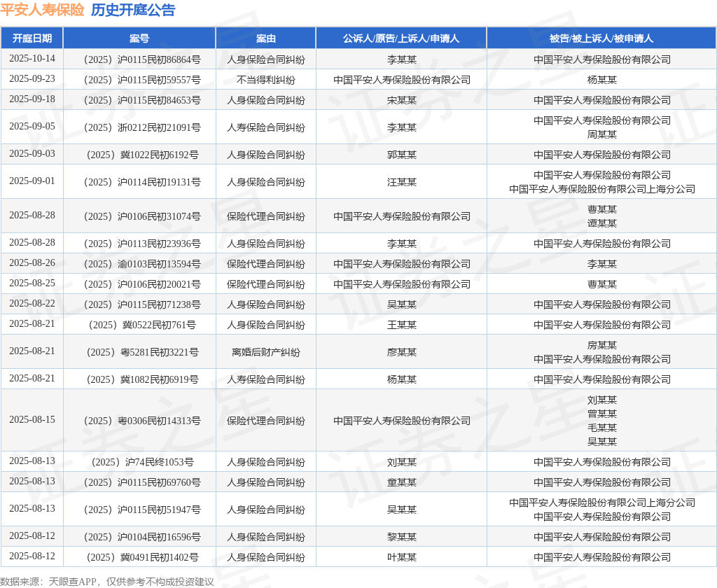Click plaintiff 杨某某 in the 冀1082民初6919号 row
717x588 pixels.
point(401,379)
